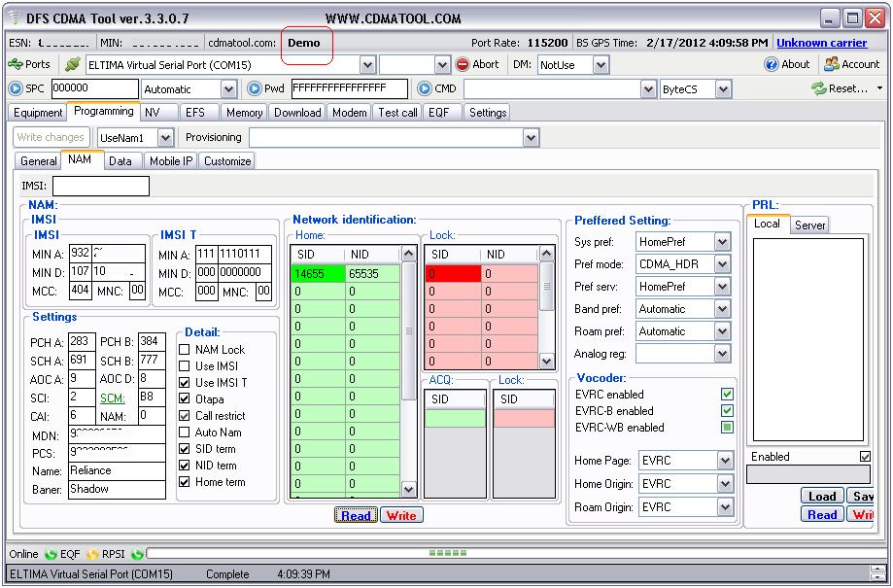Open the PRL Server tab
This screenshot has width=893, height=588.
[809, 225]
